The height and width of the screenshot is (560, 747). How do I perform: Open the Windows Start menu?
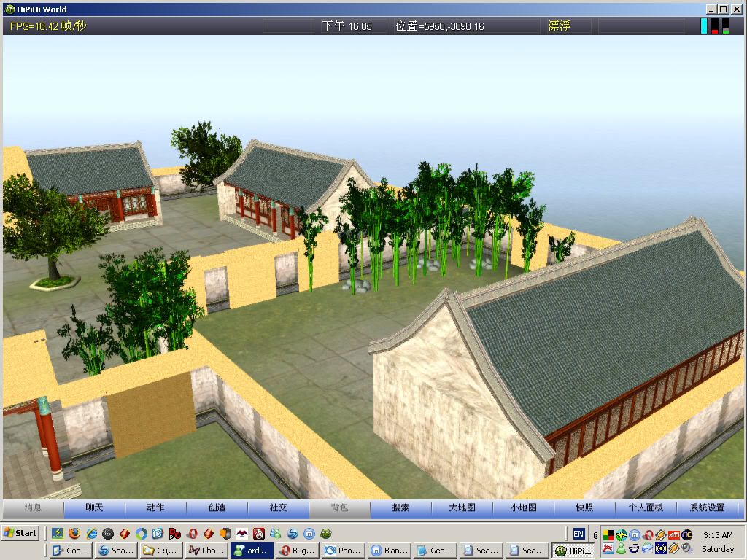point(20,533)
